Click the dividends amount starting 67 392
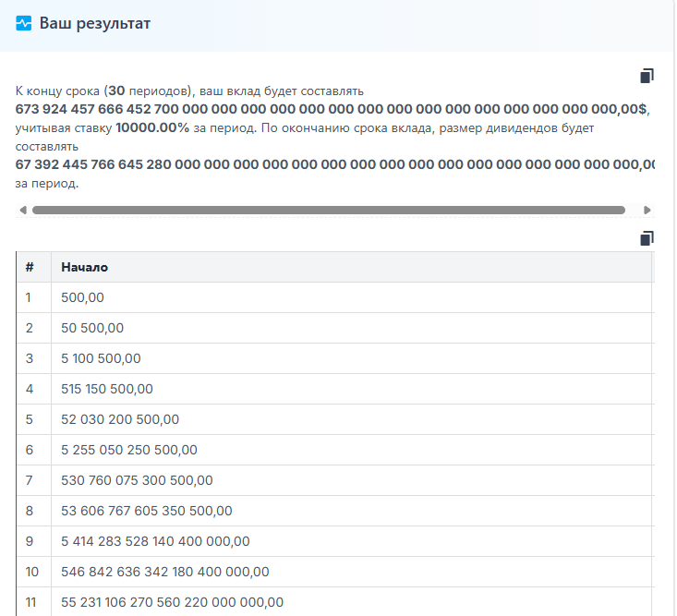 [332, 164]
